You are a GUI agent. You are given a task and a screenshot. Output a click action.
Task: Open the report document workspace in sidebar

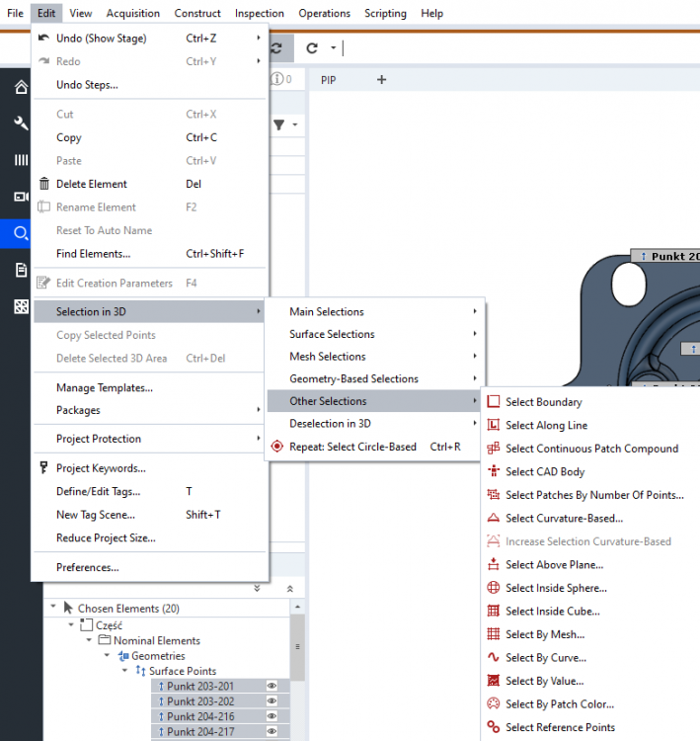pos(21,270)
